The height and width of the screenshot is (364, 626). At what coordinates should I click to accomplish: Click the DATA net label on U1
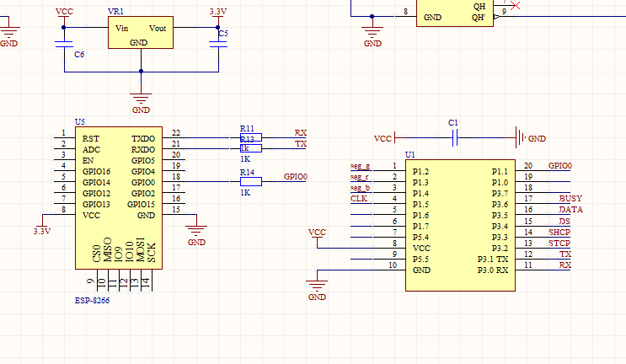(570, 210)
